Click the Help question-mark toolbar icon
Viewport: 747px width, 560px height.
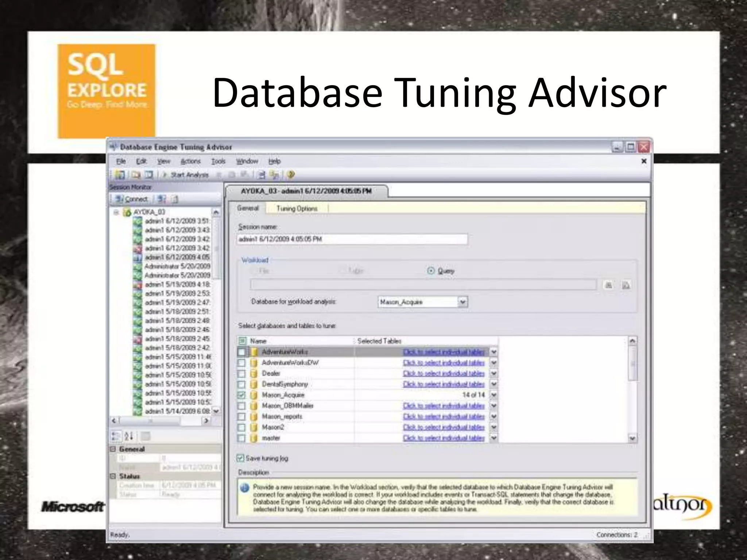click(x=291, y=175)
